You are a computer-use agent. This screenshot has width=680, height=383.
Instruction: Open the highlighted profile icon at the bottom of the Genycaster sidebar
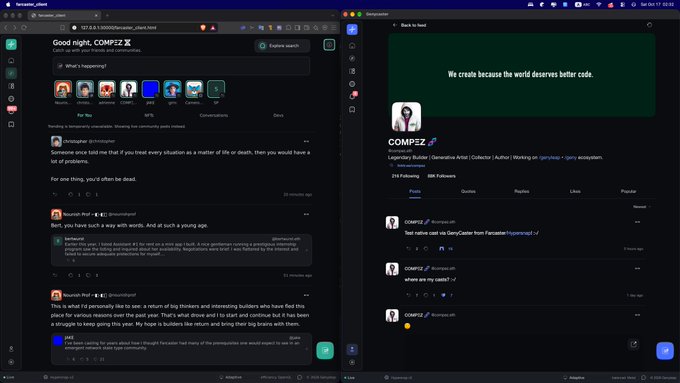tap(352, 349)
